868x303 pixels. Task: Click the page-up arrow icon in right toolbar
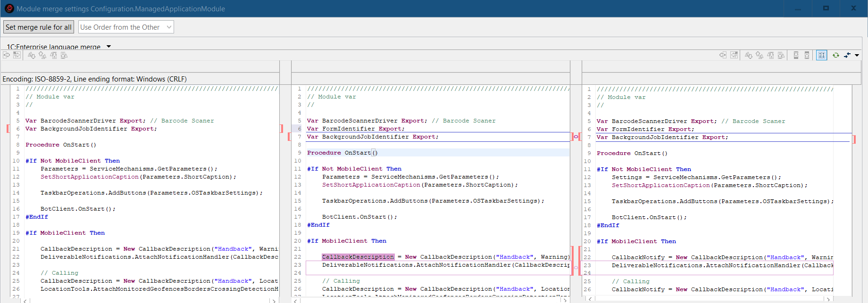(807, 55)
